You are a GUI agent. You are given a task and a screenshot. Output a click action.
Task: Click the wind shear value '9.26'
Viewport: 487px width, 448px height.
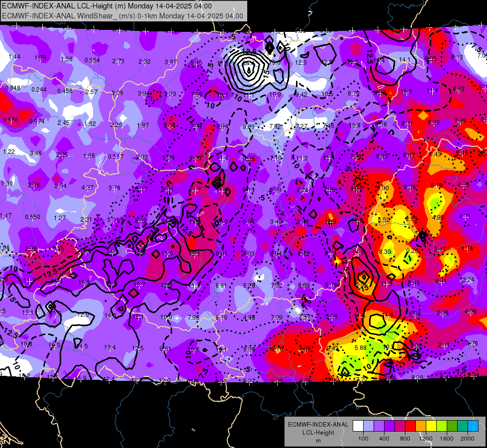(x=412, y=250)
